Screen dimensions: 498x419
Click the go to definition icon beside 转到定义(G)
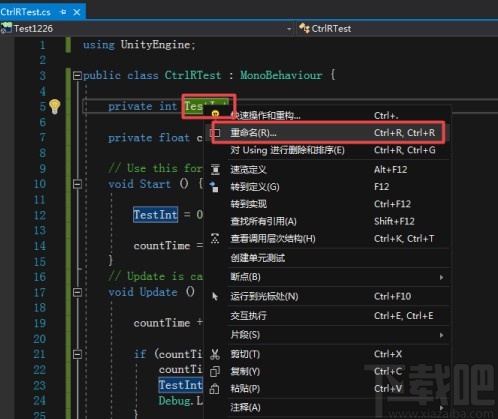(x=214, y=187)
